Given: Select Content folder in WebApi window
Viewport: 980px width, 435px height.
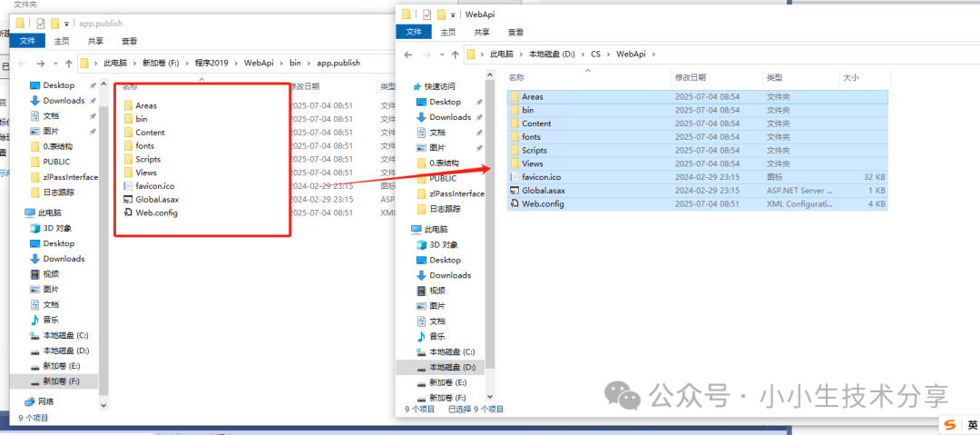Looking at the screenshot, I should click(697, 124).
